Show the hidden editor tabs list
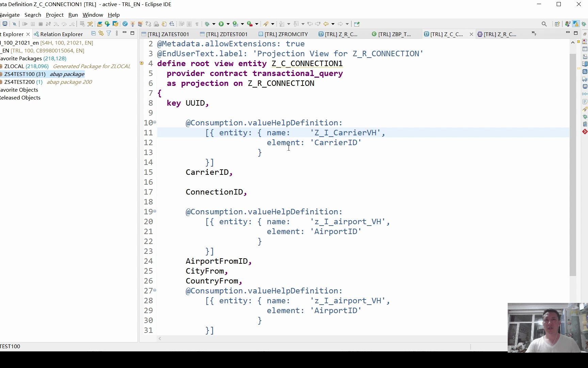 click(x=534, y=34)
